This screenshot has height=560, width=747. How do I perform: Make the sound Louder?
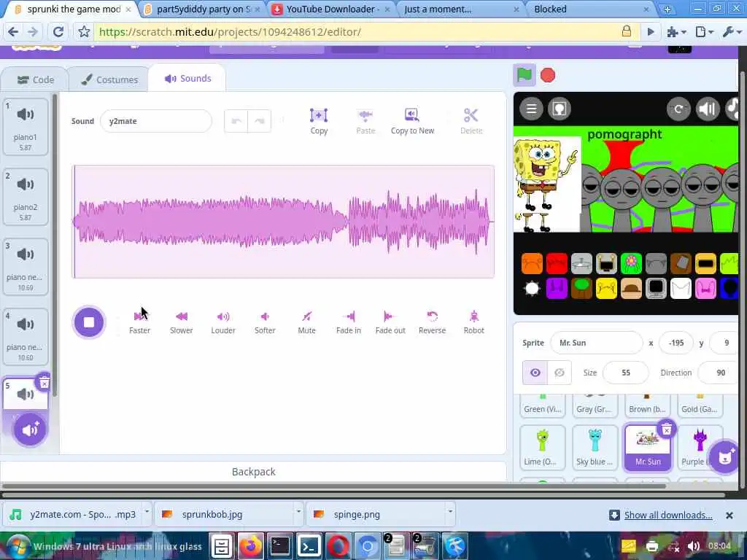pyautogui.click(x=223, y=322)
